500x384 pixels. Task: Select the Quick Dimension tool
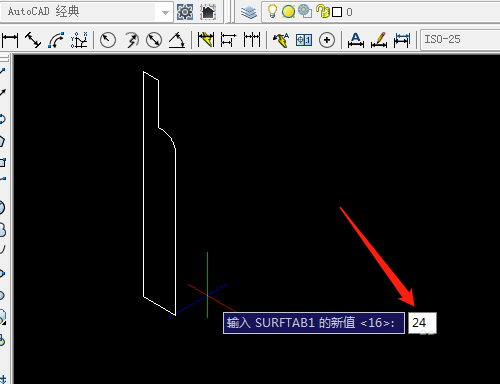click(x=205, y=40)
